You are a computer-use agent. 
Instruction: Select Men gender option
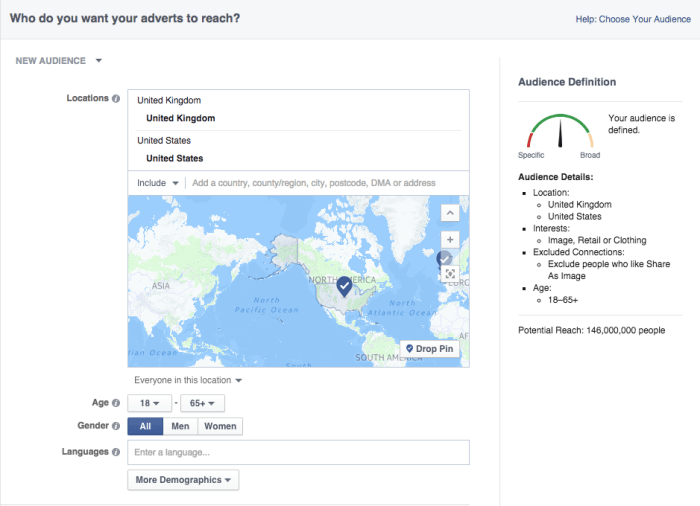coord(180,426)
